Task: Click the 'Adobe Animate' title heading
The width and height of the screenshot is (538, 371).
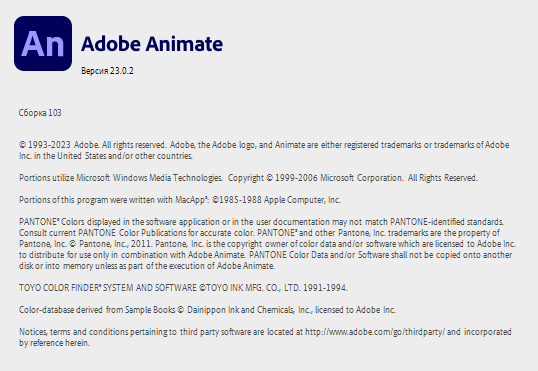Action: point(152,44)
